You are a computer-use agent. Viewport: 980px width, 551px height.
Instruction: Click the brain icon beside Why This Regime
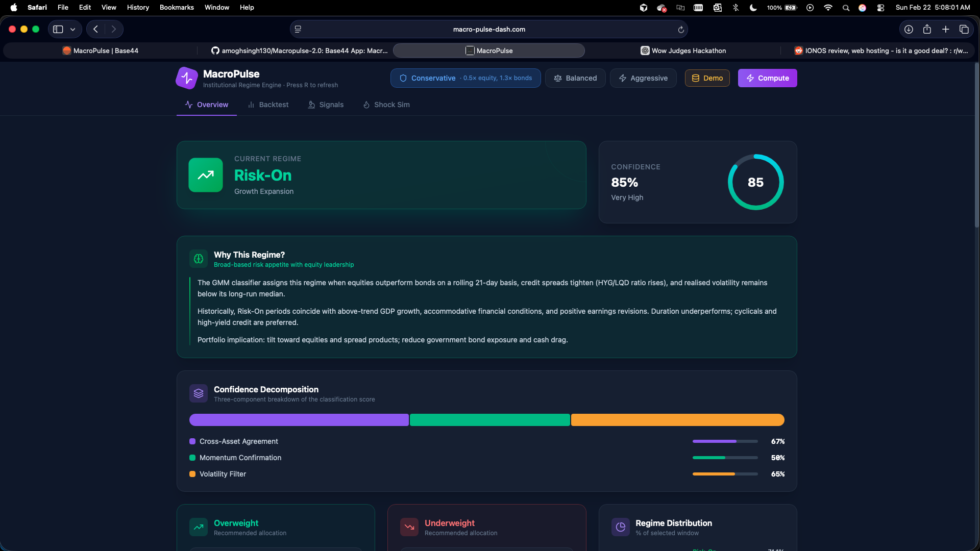coord(199,259)
